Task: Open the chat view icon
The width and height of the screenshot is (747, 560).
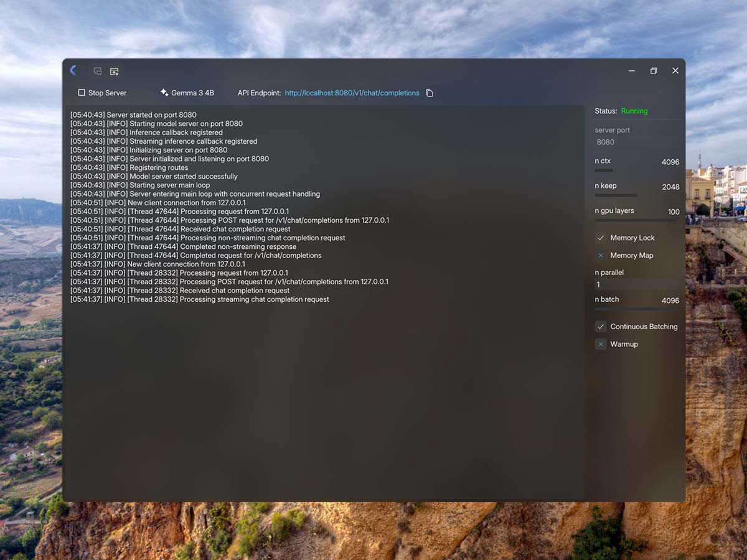Action: point(98,72)
